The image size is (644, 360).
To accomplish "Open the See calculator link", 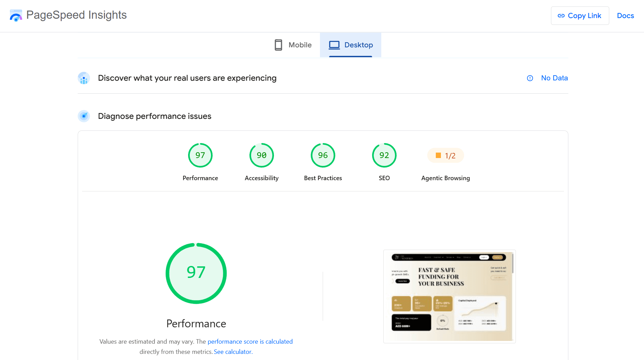I will point(233,352).
